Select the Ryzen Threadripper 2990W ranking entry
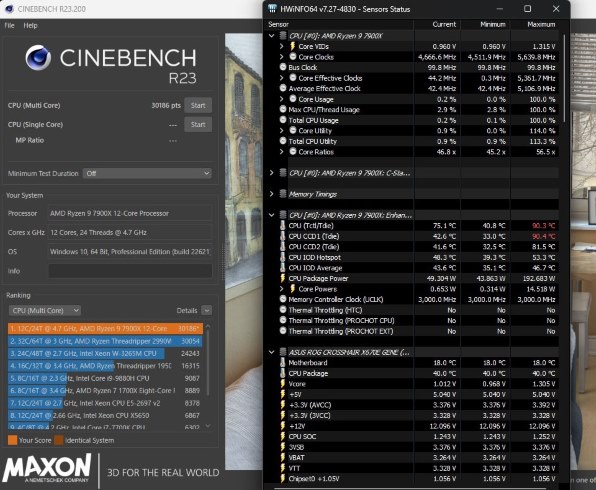 click(x=105, y=341)
